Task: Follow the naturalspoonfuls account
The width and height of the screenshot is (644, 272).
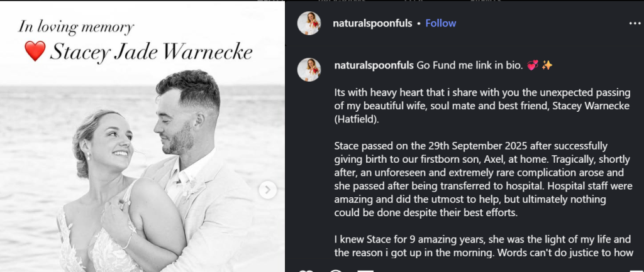Action: point(441,23)
